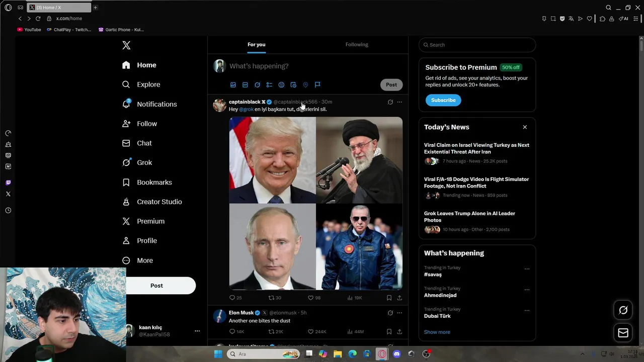Open the more options menu for the Dubai Türk trend
The width and height of the screenshot is (644, 362).
[527, 311]
